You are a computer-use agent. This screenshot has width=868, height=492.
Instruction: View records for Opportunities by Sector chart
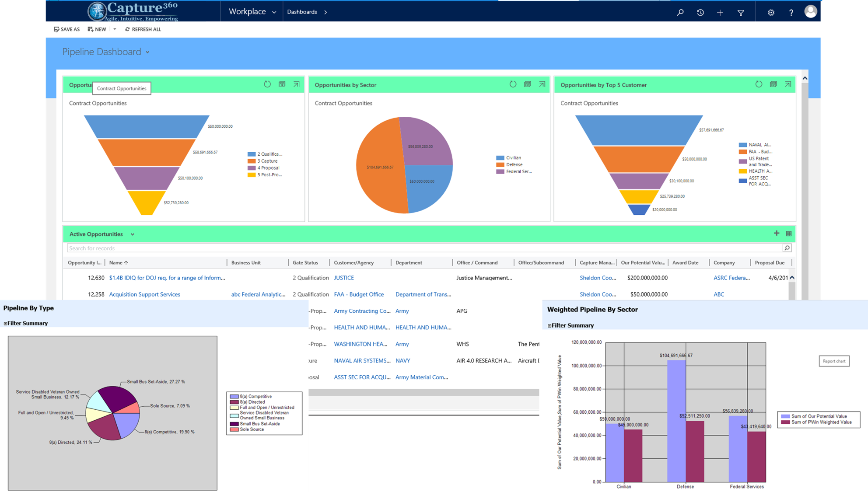click(527, 84)
